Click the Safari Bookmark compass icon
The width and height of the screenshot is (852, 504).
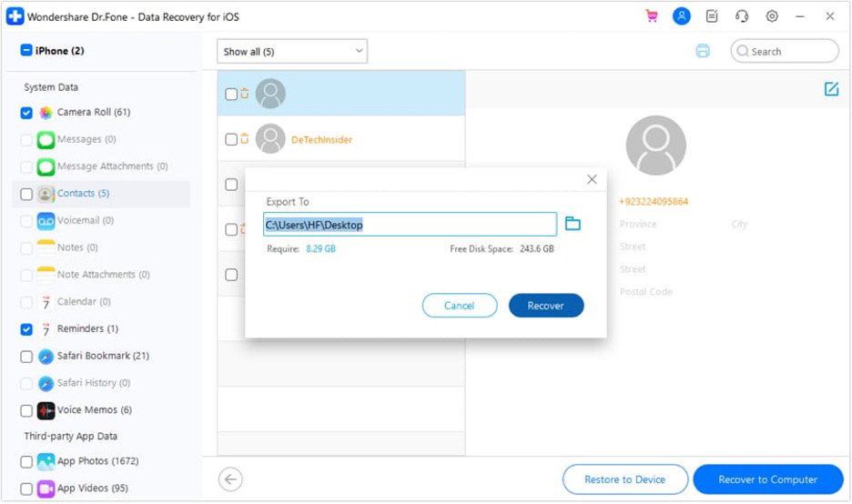[46, 357]
